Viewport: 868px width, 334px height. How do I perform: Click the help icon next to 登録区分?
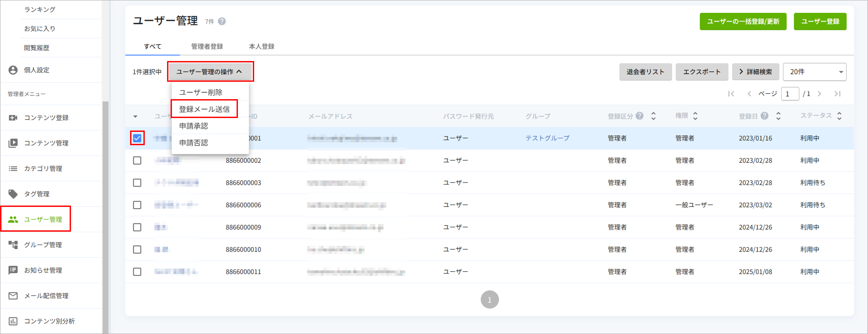tap(640, 116)
